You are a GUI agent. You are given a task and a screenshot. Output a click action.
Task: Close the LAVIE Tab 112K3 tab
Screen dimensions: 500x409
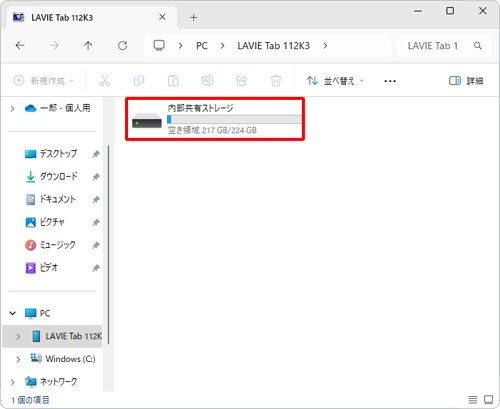(162, 17)
